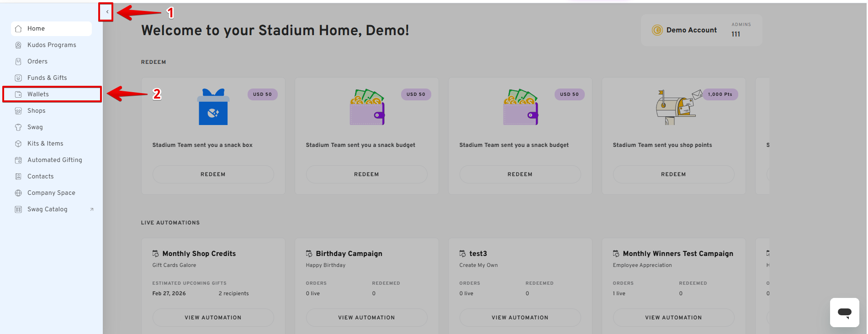Click the Kits & Items box icon
Image resolution: width=868 pixels, height=334 pixels.
18,144
